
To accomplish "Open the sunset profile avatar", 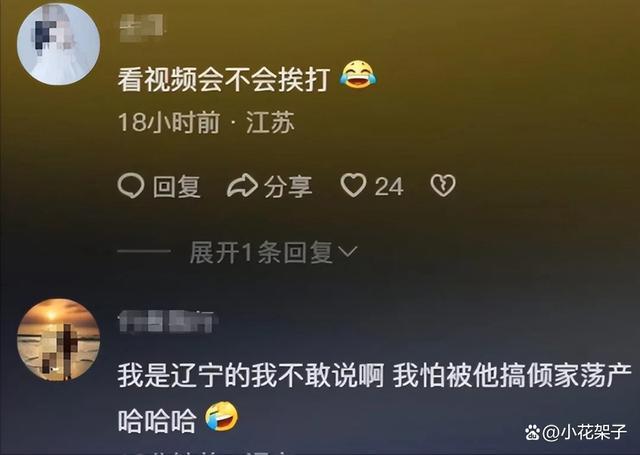I will [58, 340].
